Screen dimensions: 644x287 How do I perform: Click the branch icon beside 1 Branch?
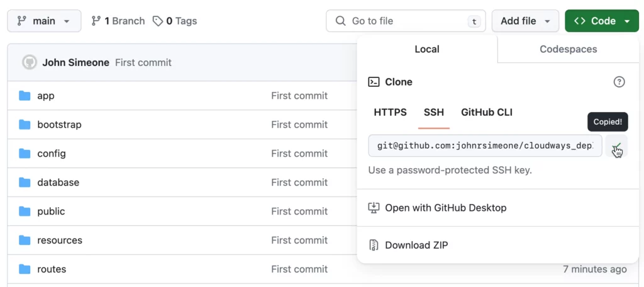(x=96, y=21)
